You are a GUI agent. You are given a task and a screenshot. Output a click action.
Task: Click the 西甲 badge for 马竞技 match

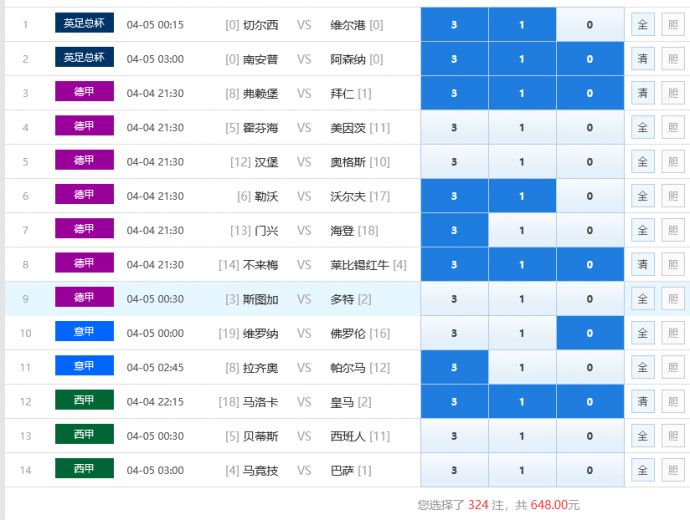(85, 469)
